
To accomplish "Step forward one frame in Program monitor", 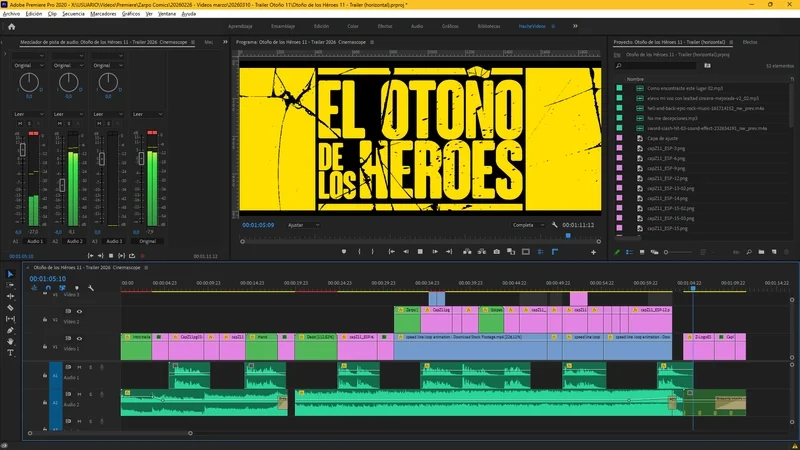I will pos(435,252).
